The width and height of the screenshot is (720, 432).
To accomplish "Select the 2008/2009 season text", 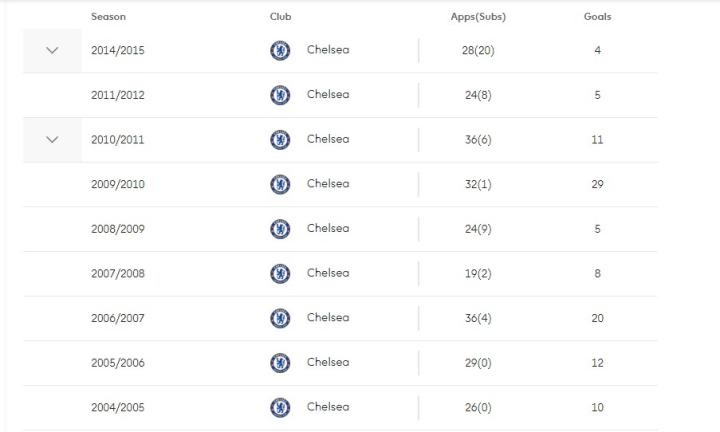I will point(117,229).
